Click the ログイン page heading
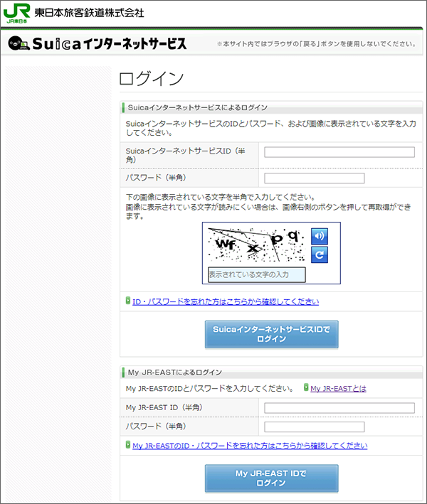Image resolution: width=427 pixels, height=504 pixels. point(152,78)
